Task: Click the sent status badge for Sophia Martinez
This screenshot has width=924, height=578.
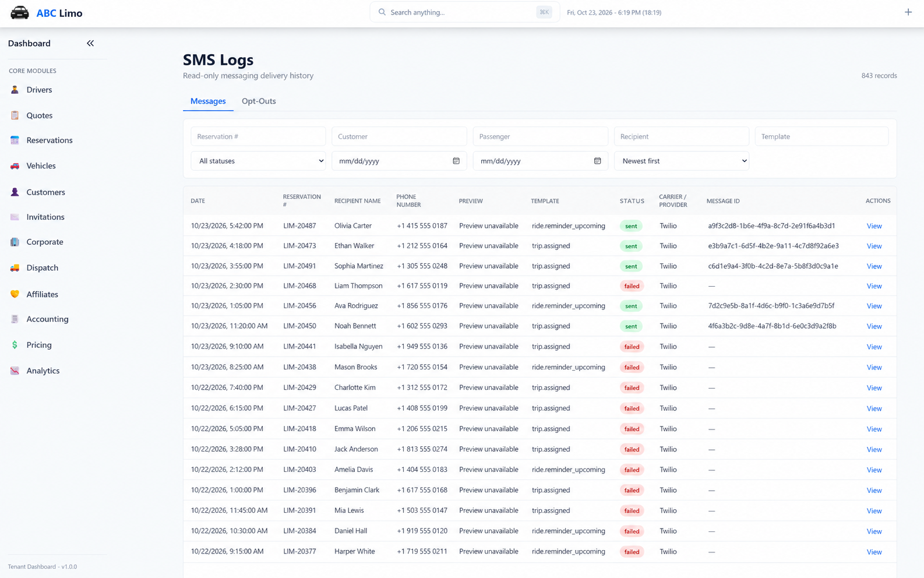Action: coord(631,266)
